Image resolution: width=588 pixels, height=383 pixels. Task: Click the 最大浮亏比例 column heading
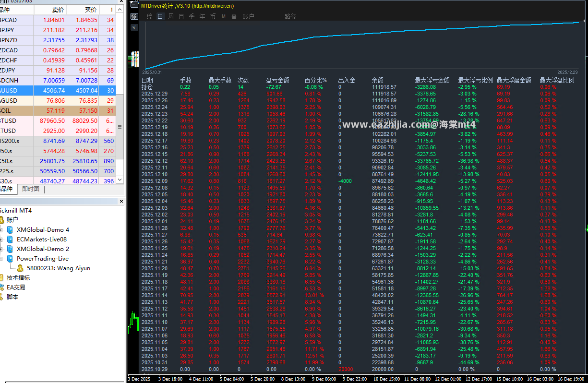(x=475, y=80)
